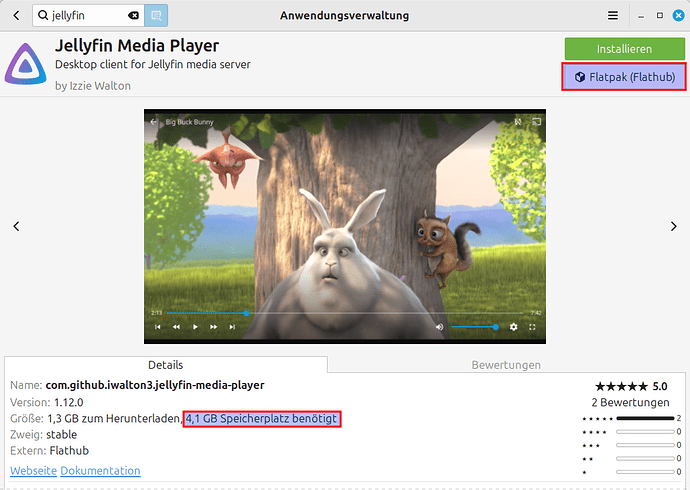Image resolution: width=690 pixels, height=490 pixels.
Task: Close the Anwendungsverwaltung window
Action: [679, 15]
